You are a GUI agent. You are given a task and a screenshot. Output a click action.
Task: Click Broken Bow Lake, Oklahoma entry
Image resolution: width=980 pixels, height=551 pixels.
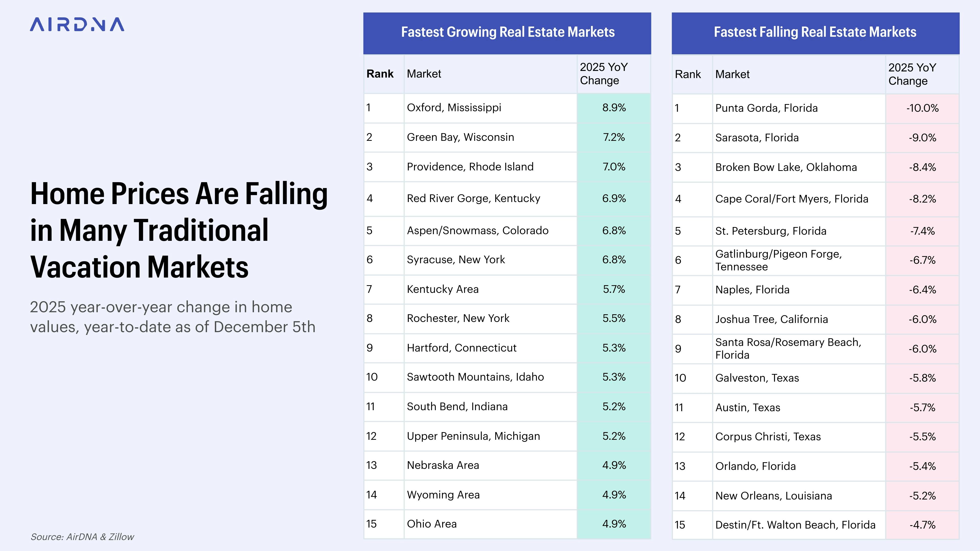click(786, 167)
